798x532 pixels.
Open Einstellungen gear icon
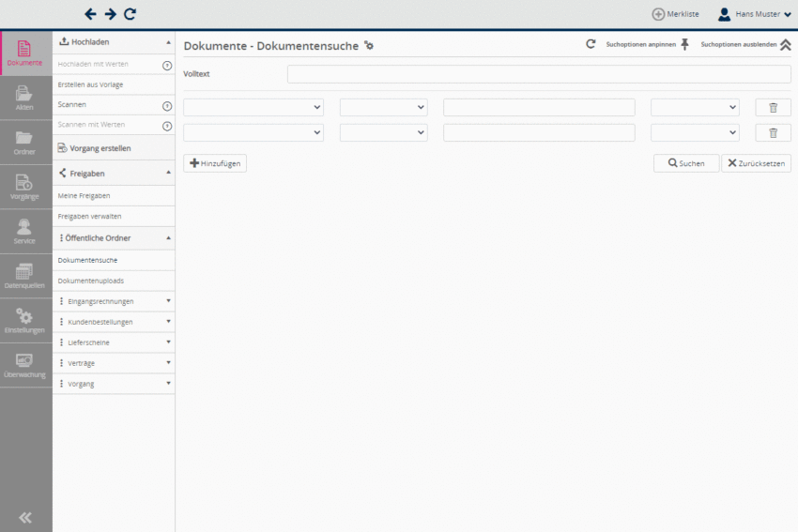(x=25, y=321)
